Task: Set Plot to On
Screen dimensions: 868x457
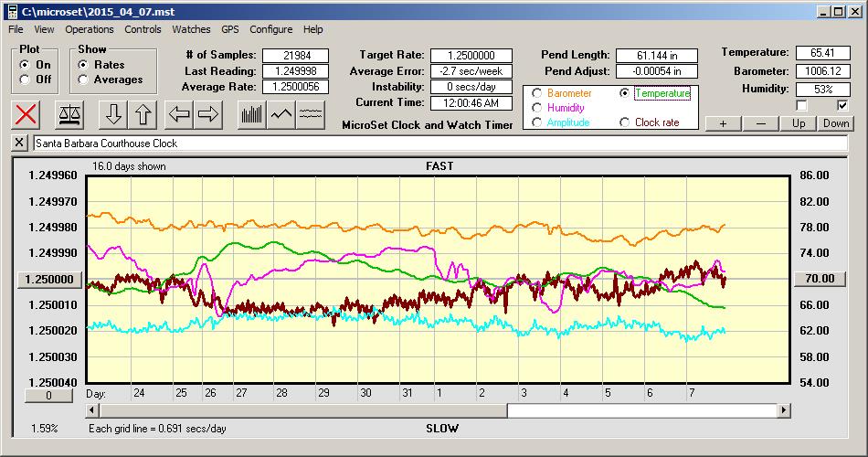Action: (x=25, y=65)
